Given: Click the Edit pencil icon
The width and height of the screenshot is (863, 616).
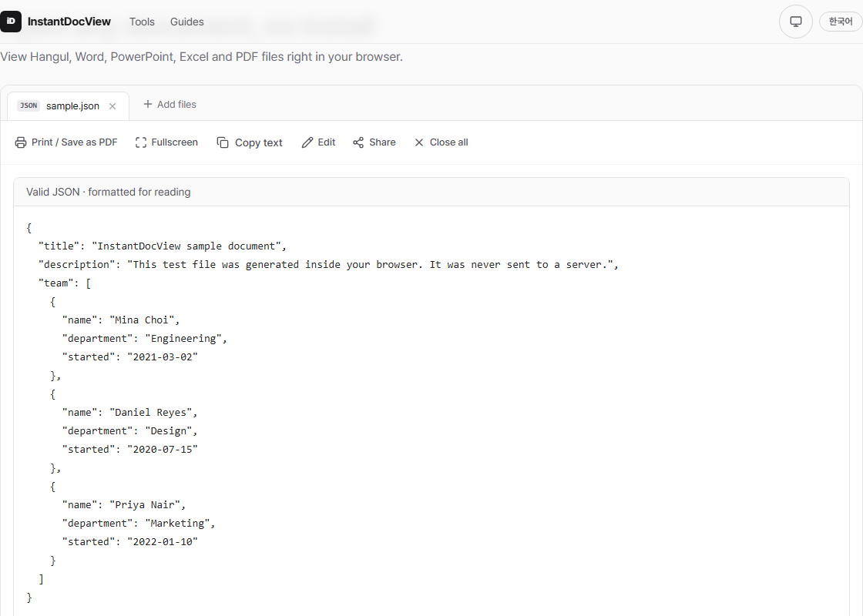Looking at the screenshot, I should tap(307, 142).
